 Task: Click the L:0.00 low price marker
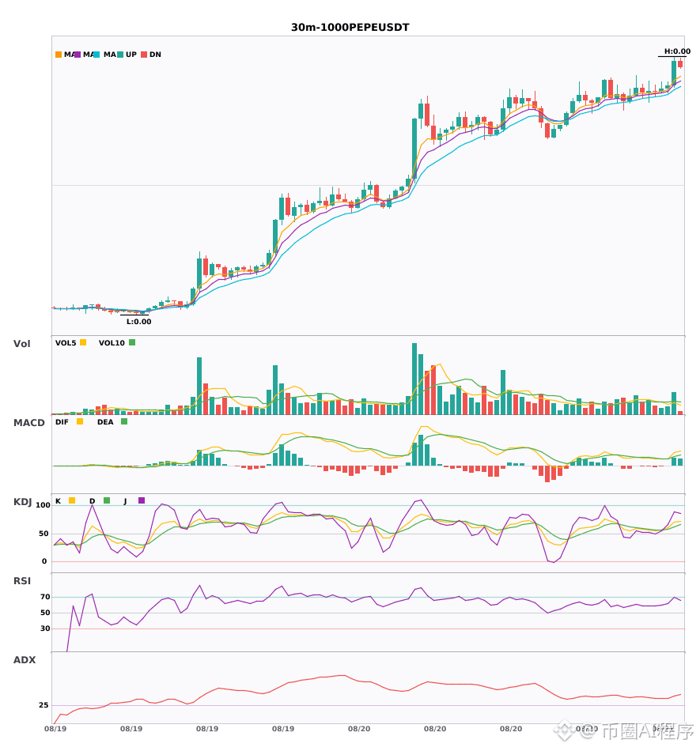(x=139, y=322)
